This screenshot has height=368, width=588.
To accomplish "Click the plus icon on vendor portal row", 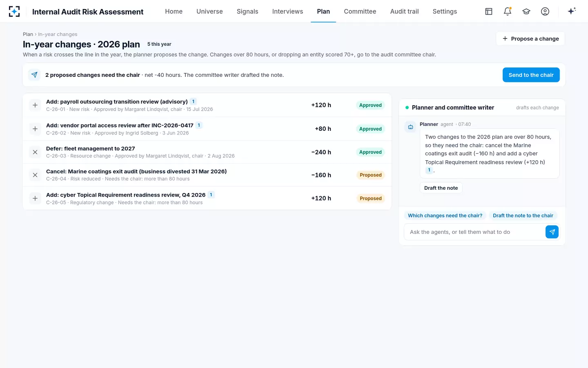I will 35,129.
